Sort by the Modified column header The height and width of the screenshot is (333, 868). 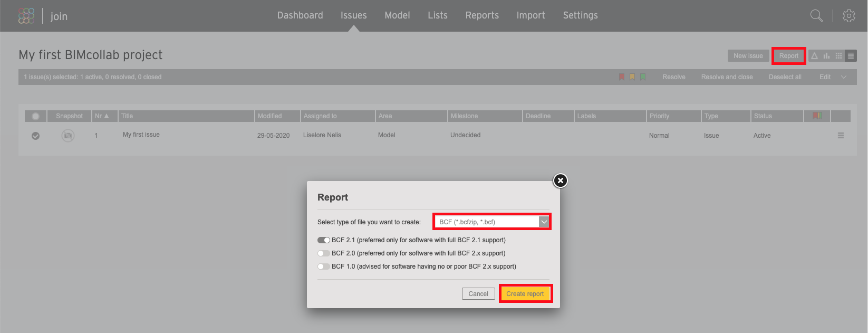[277, 116]
